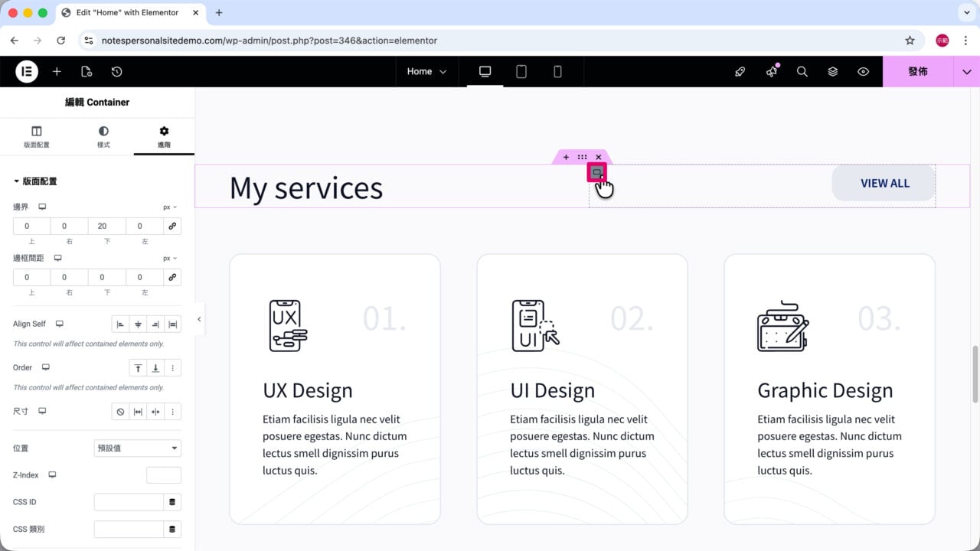Set 尺寸 size to shrink
Viewport: 980px width, 551px height.
click(x=155, y=412)
